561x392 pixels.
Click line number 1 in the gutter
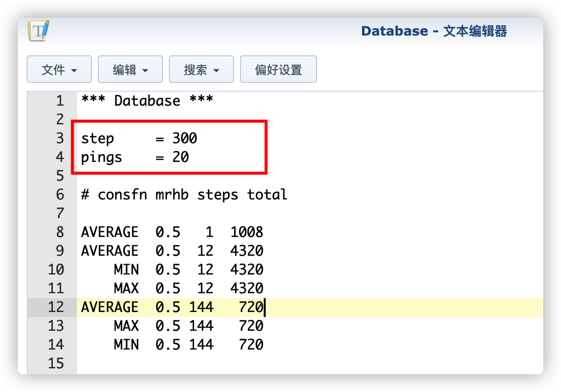[x=60, y=101]
